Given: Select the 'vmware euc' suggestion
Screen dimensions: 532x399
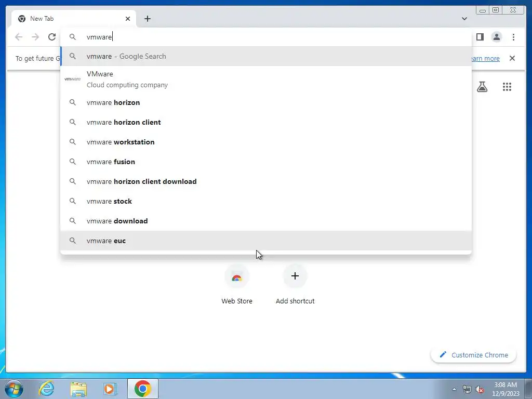Looking at the screenshot, I should coord(266,241).
